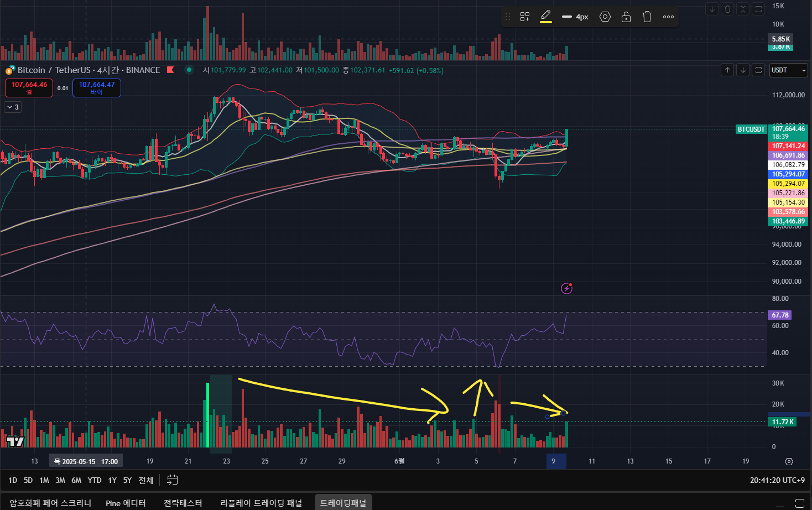Click the Bitcoin symbol logo icon
This screenshot has height=510, width=812.
pyautogui.click(x=9, y=70)
